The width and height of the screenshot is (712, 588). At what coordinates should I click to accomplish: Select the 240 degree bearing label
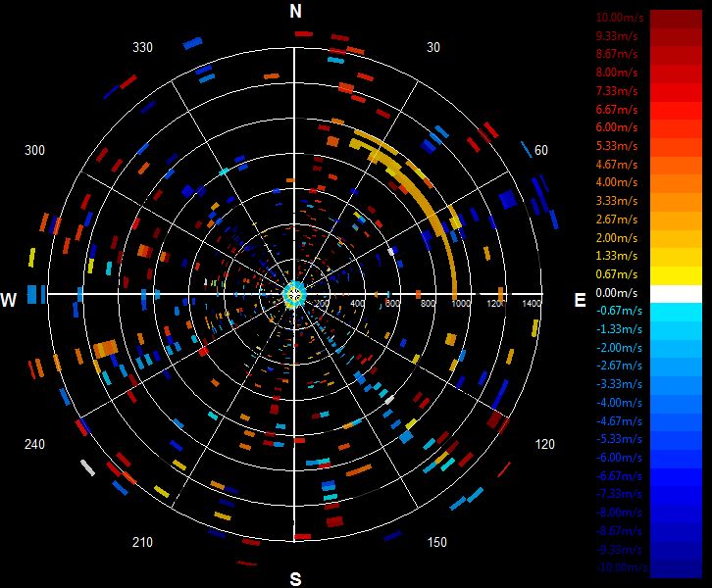click(34, 444)
